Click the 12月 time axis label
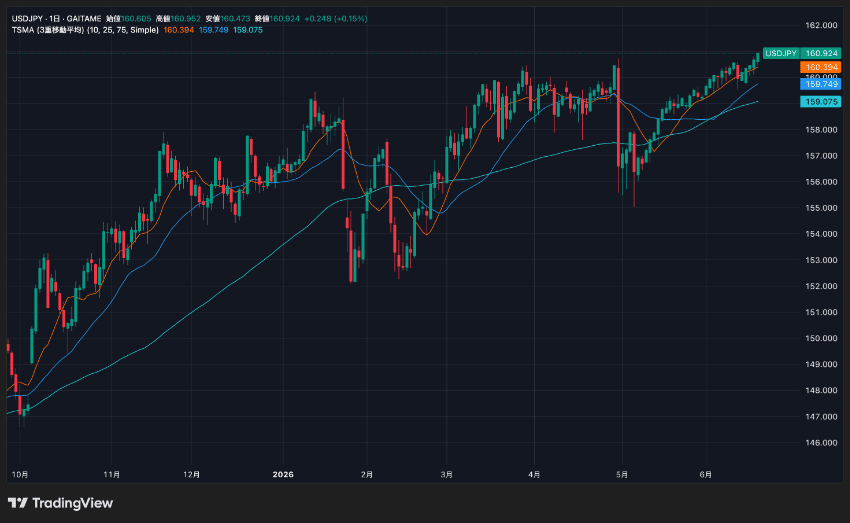Image resolution: width=850 pixels, height=523 pixels. pyautogui.click(x=191, y=474)
